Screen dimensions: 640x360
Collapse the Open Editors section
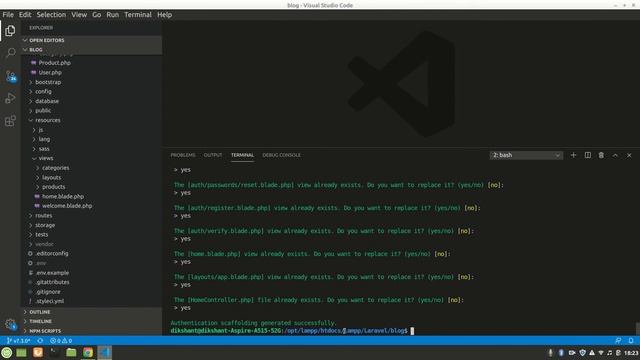[91, 40]
